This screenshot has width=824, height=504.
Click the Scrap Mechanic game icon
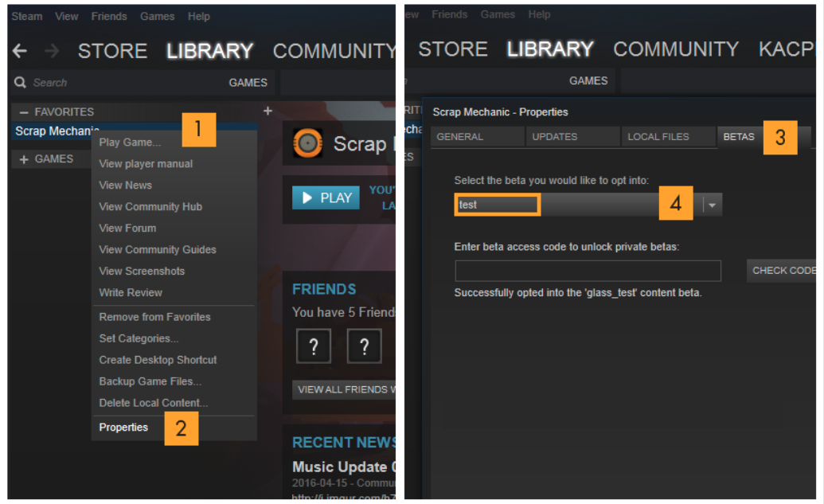point(307,143)
